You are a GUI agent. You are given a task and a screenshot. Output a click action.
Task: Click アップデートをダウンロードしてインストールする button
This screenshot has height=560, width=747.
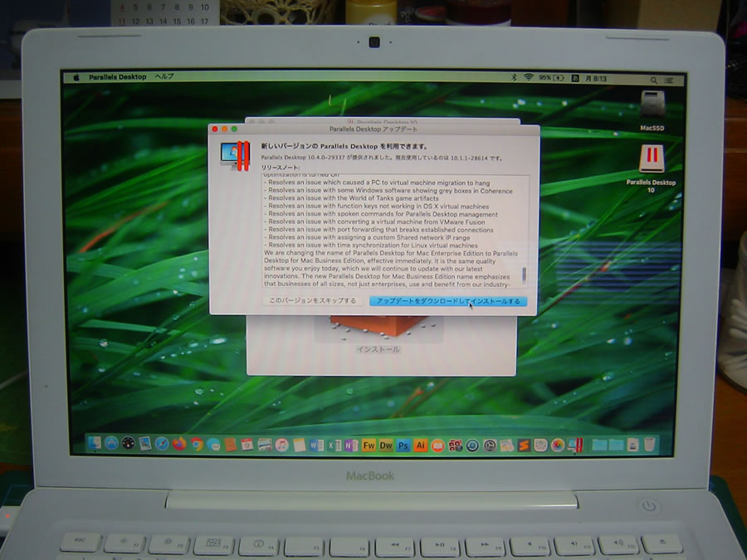pyautogui.click(x=448, y=301)
